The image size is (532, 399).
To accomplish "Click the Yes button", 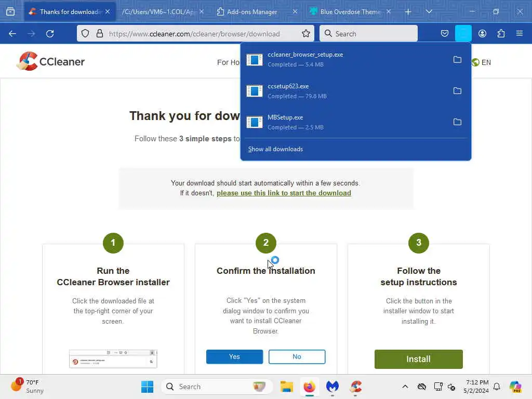I will tap(234, 356).
